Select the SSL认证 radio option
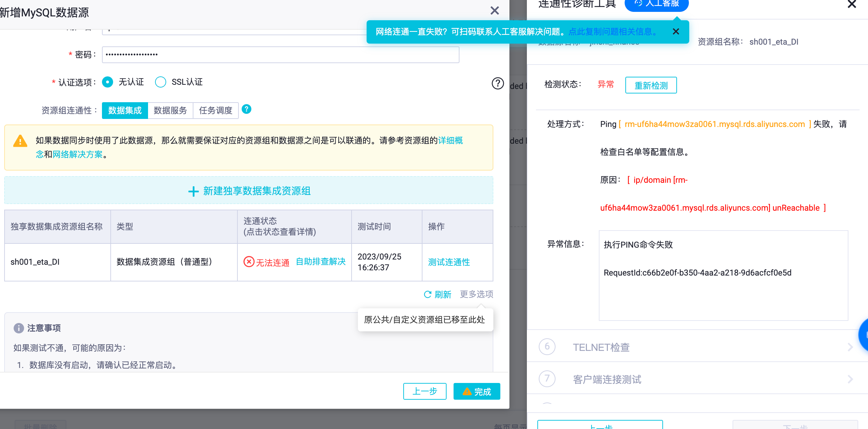This screenshot has width=868, height=429. point(161,82)
